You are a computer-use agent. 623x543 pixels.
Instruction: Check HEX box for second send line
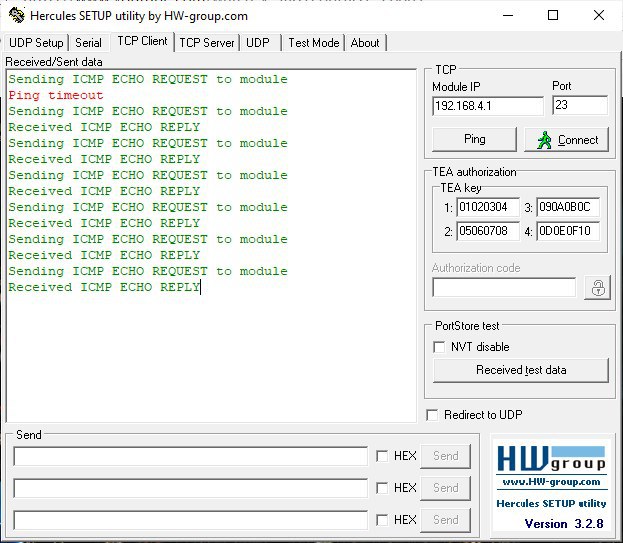pos(382,488)
